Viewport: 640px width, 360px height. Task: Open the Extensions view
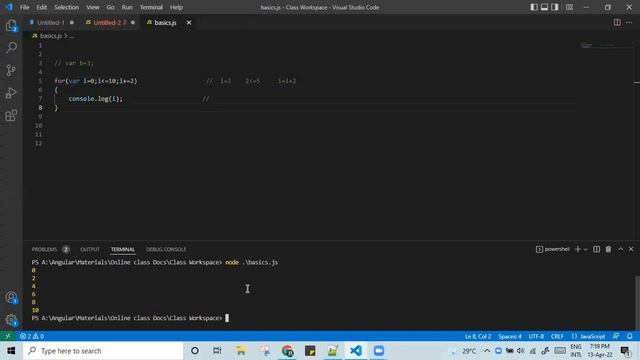11,116
